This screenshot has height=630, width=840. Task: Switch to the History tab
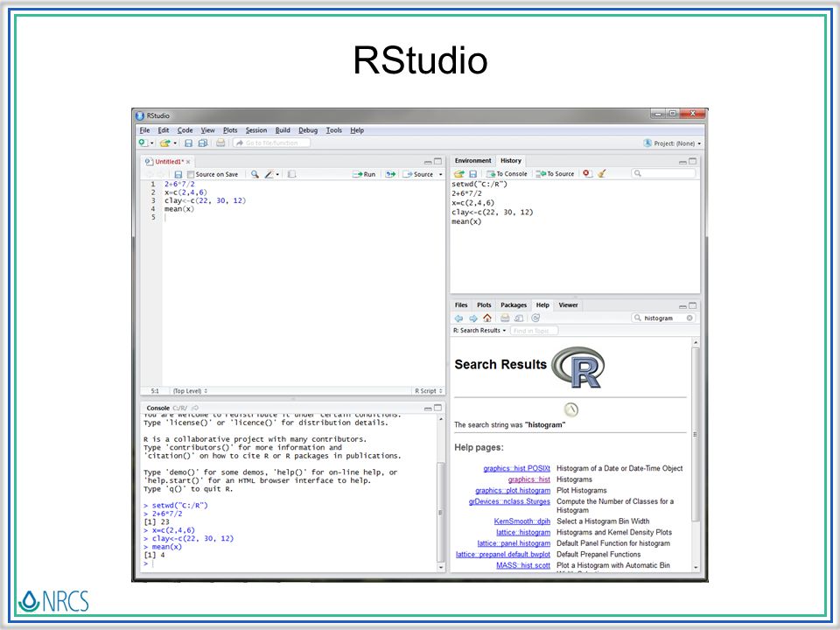click(510, 161)
